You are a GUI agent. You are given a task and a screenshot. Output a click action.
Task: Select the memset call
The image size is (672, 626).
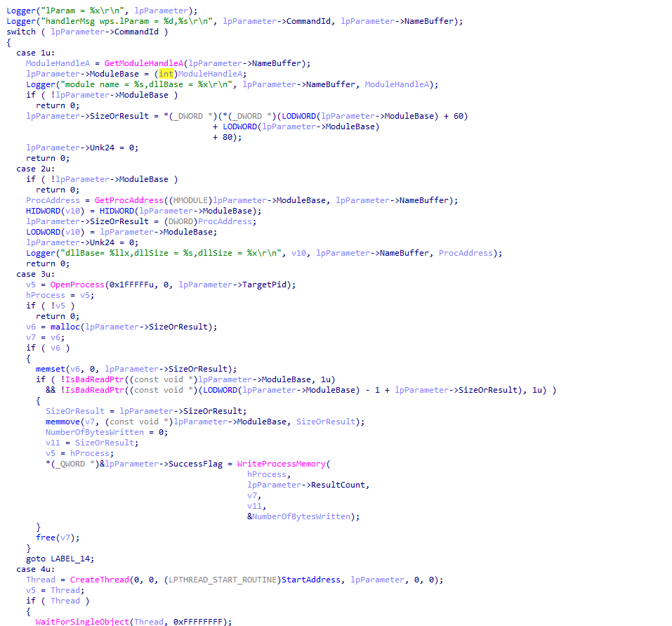(50, 369)
